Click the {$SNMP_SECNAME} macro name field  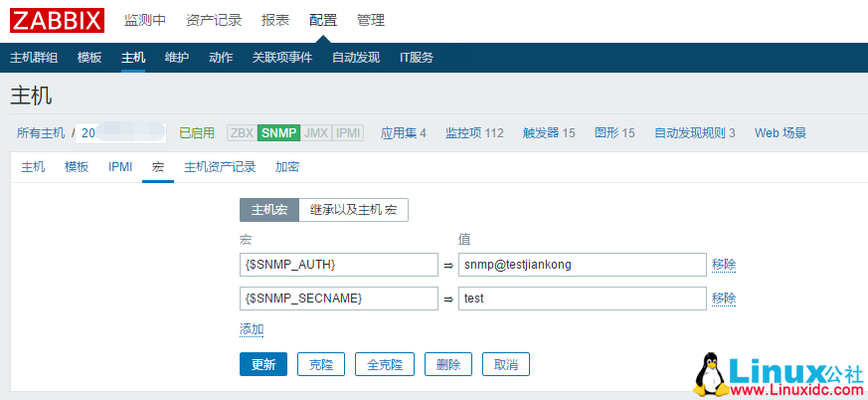coord(338,299)
